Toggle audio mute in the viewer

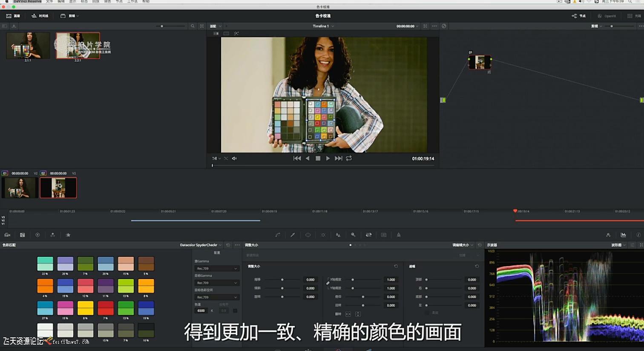pos(234,158)
